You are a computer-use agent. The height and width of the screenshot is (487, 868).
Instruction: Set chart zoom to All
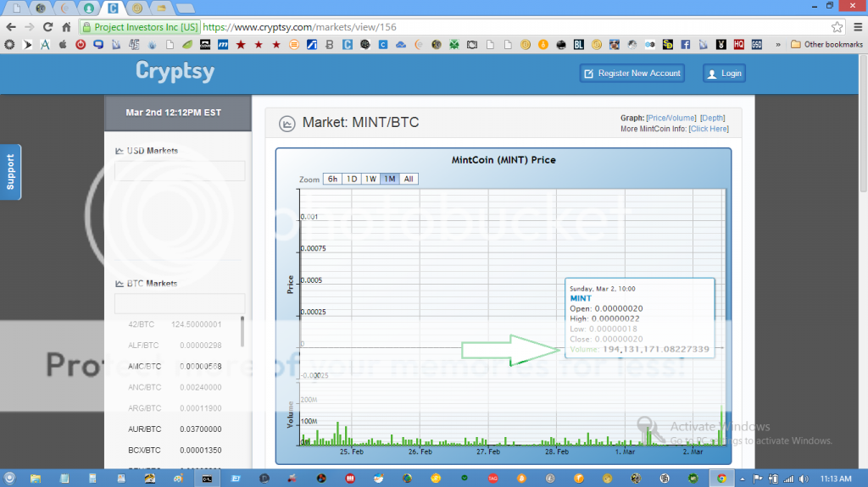pyautogui.click(x=409, y=179)
